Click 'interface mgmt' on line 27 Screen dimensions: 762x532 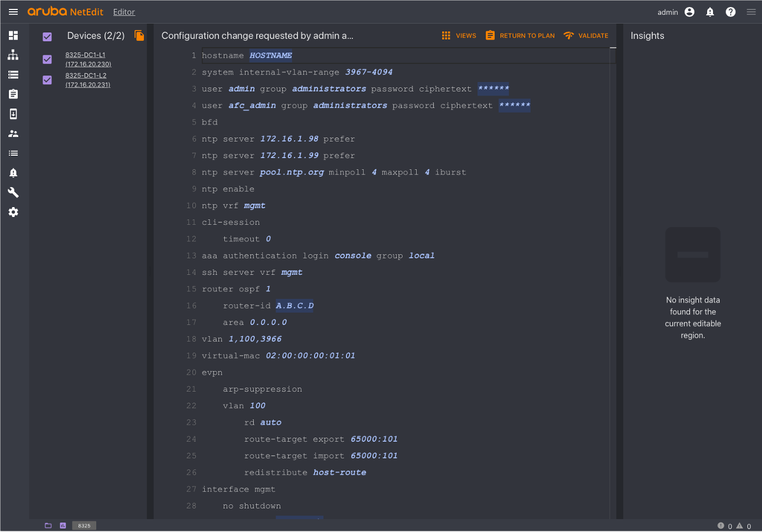pos(238,489)
